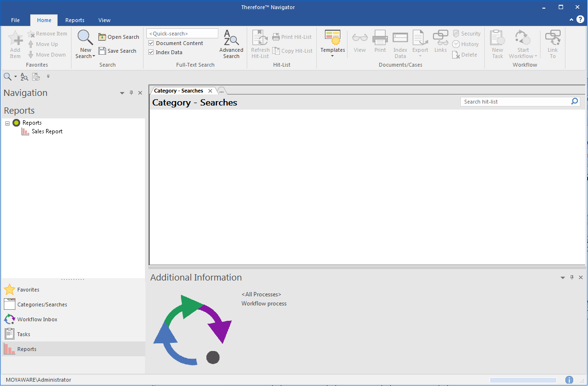
Task: Open the Navigation panel options dropdown arrow
Action: pos(122,93)
